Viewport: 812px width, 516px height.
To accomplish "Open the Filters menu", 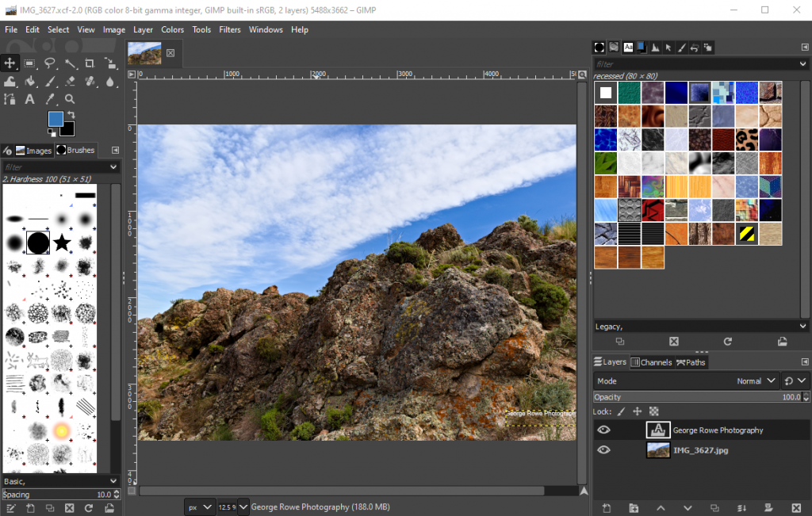I will click(229, 29).
